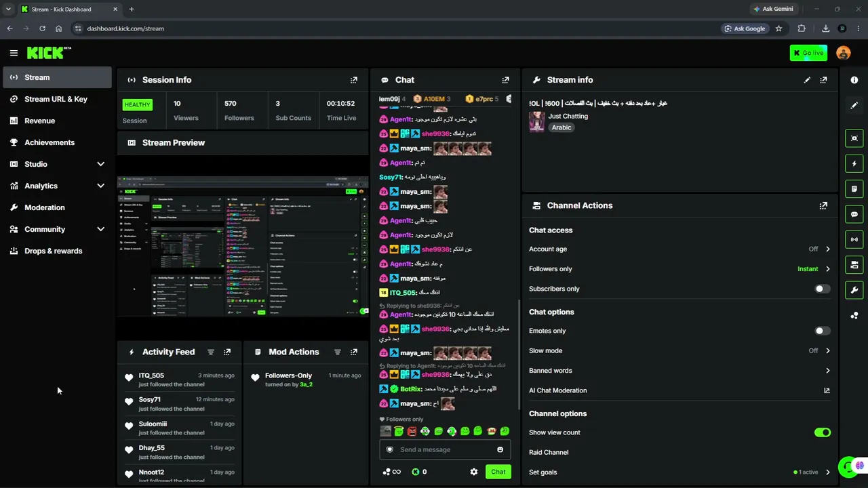Open the Mod Actions filter
868x488 pixels.
[x=337, y=352]
